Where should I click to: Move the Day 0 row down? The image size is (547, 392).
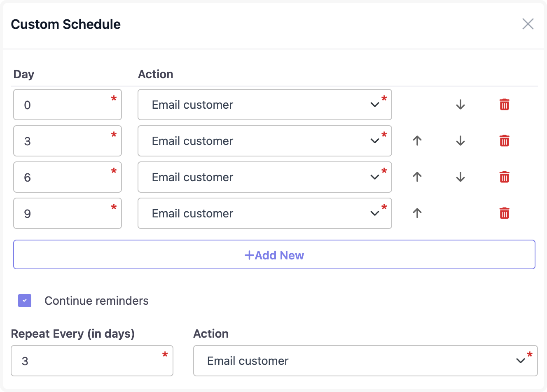[461, 105]
